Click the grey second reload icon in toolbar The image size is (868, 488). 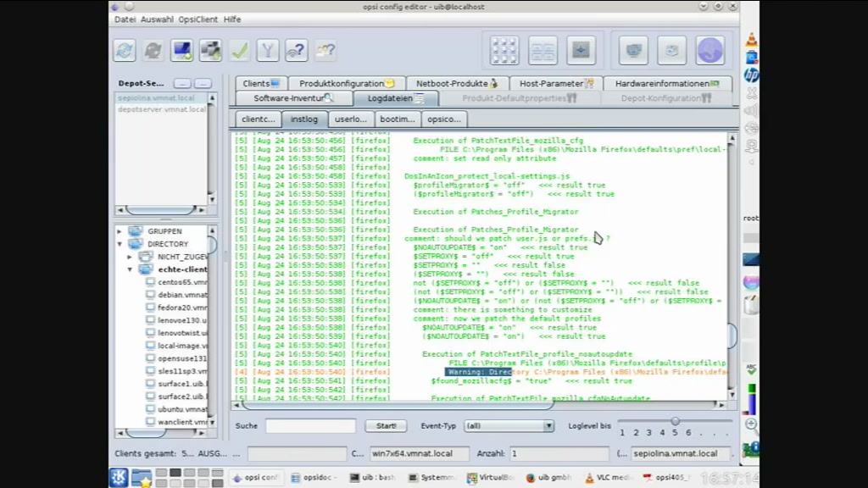153,50
